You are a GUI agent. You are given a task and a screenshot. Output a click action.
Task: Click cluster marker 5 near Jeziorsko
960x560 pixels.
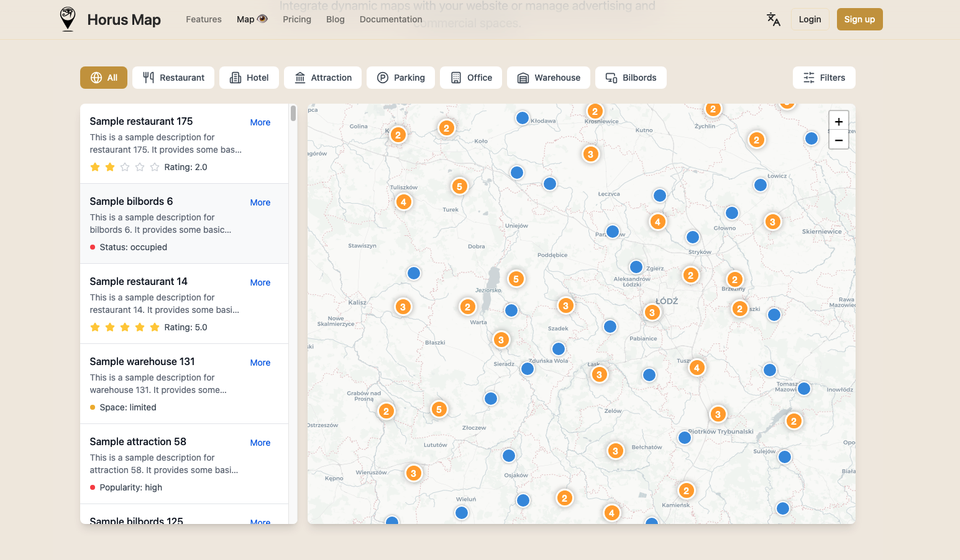(x=516, y=279)
